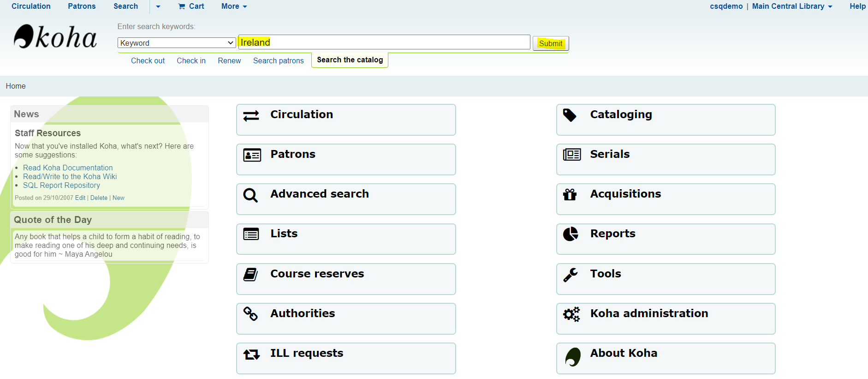Click the Circulation arrows icon
The height and width of the screenshot is (379, 868).
[x=251, y=116]
